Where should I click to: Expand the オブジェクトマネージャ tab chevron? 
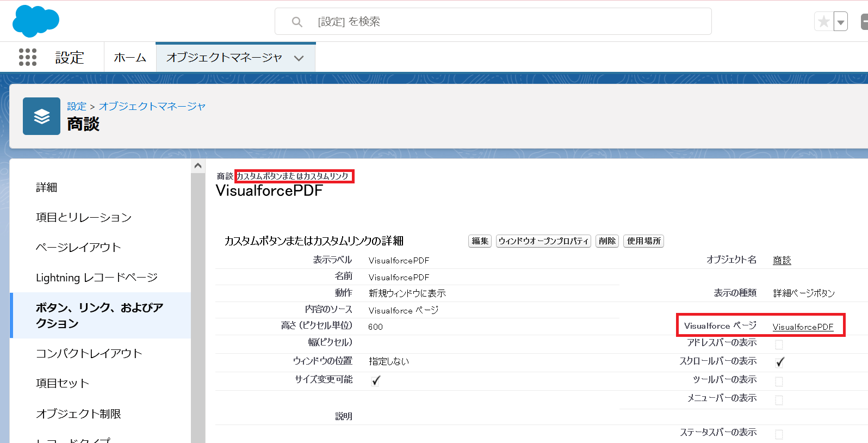coord(299,58)
